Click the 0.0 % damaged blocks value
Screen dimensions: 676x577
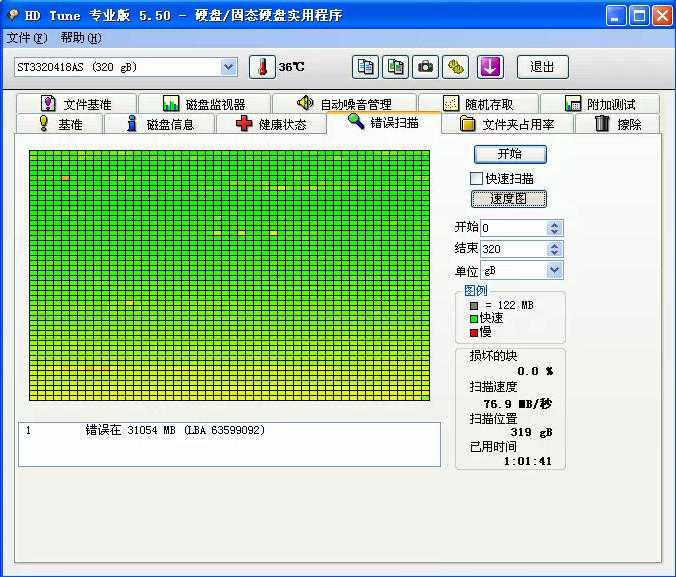click(x=535, y=371)
